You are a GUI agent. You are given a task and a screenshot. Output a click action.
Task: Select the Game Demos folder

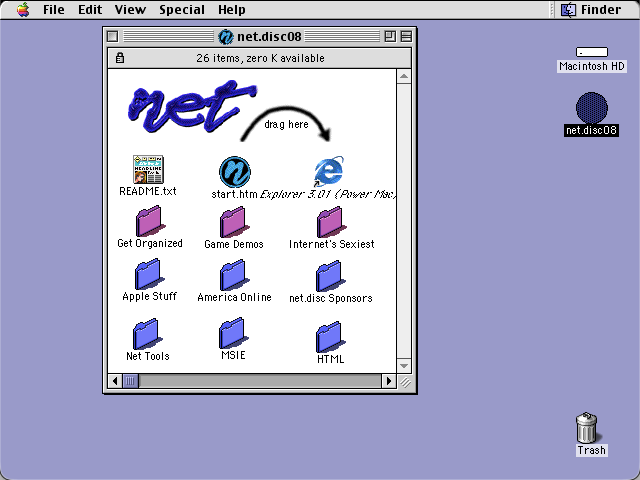click(x=233, y=222)
